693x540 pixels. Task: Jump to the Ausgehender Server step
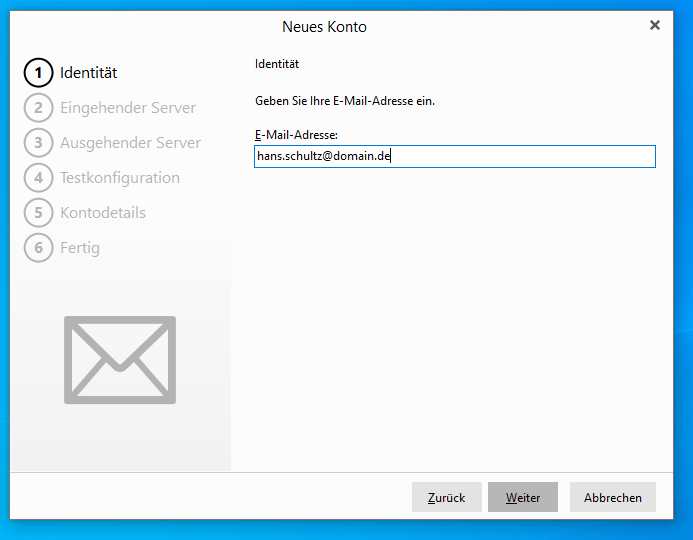pos(130,143)
